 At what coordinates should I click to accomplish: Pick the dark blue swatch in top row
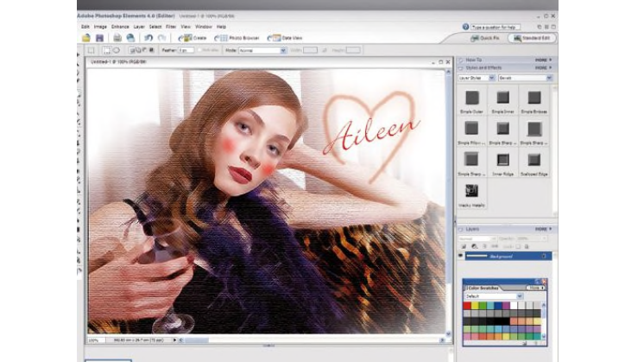(498, 306)
